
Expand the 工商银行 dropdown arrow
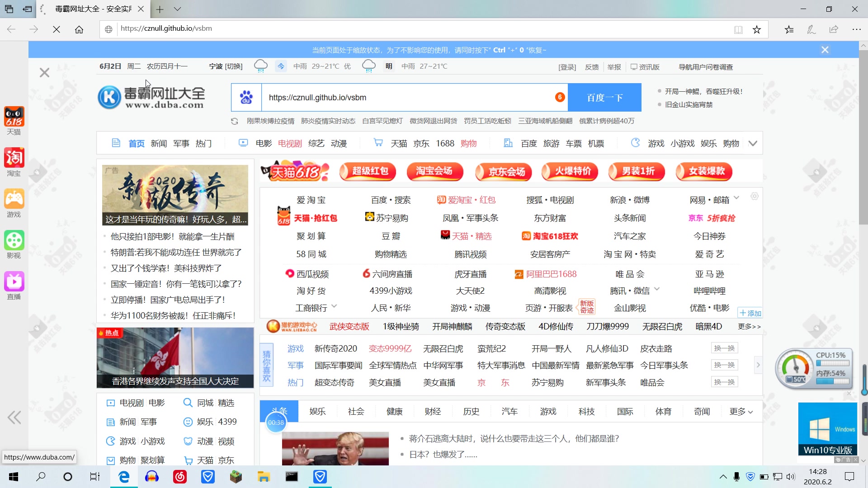335,306
